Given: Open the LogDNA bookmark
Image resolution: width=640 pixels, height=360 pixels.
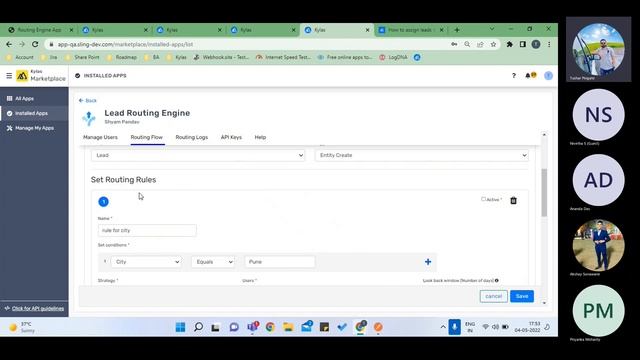Looking at the screenshot, I should [394, 57].
